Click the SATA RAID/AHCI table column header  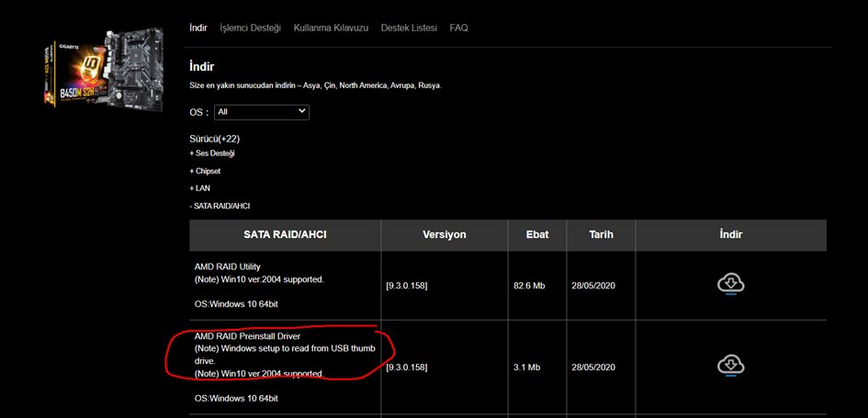coord(285,235)
